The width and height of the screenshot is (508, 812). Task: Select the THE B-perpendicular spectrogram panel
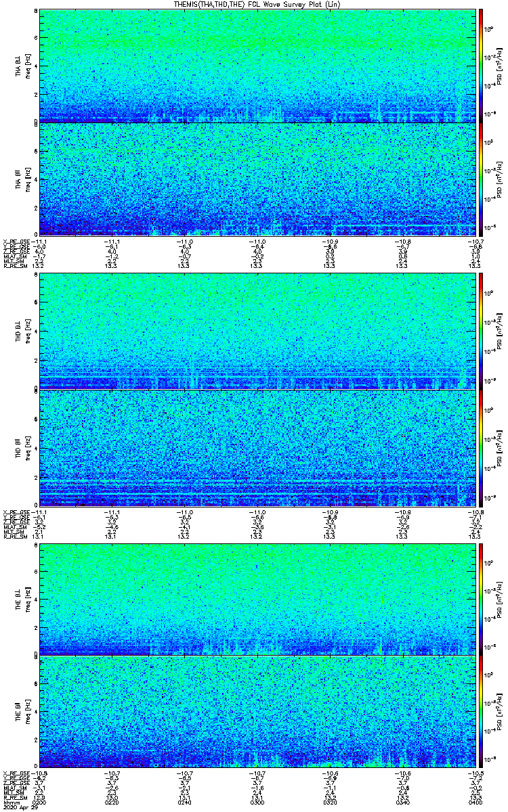257,600
